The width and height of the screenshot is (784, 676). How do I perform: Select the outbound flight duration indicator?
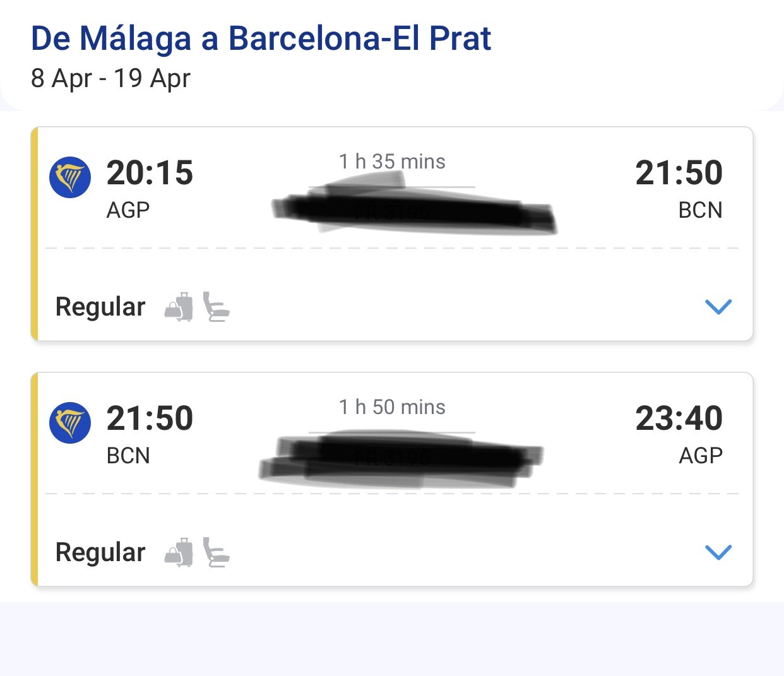tap(391, 186)
